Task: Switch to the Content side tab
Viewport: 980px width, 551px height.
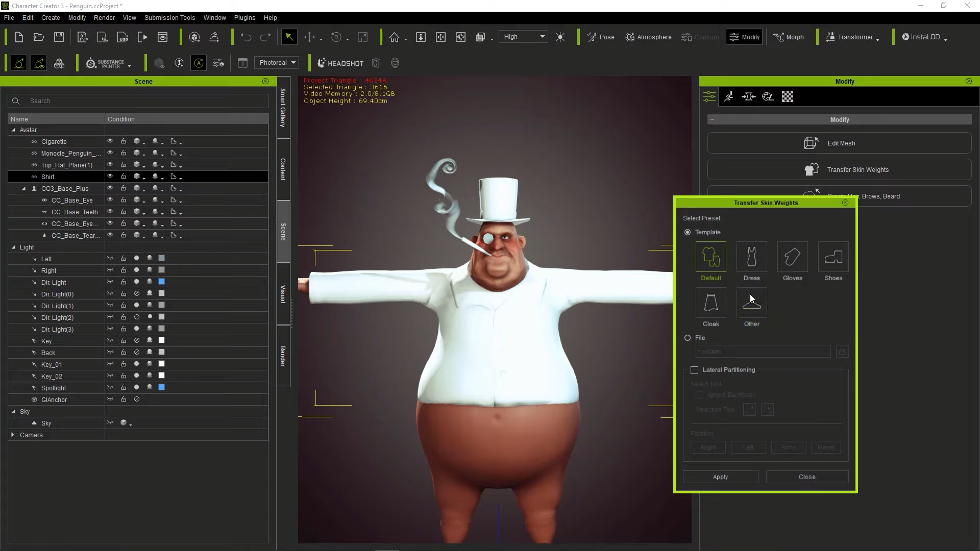Action: click(283, 169)
